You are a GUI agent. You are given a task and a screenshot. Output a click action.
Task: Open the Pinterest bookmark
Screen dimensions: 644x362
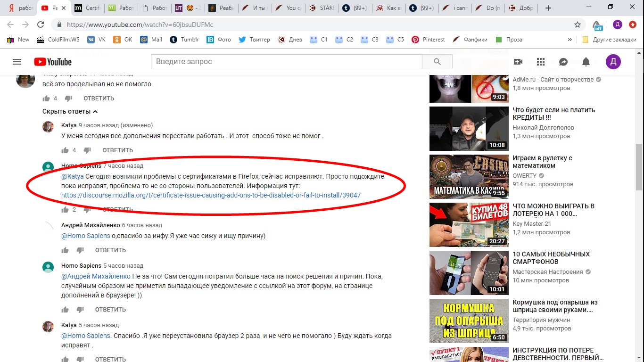[428, 40]
